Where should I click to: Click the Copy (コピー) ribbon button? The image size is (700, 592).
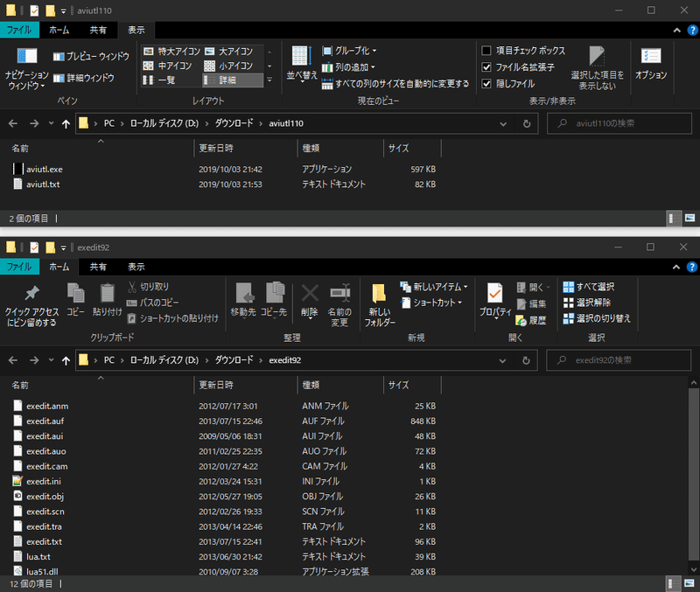point(75,300)
